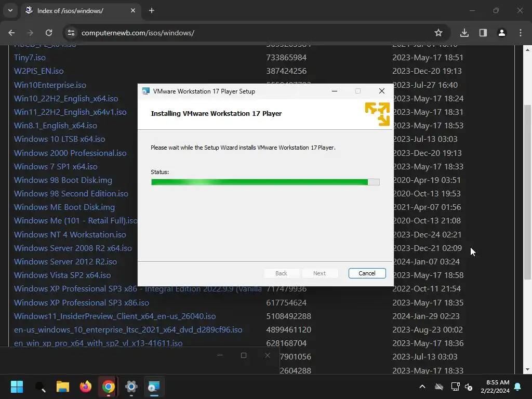This screenshot has height=399, width=532.
Task: Open File Explorer from taskbar
Action: (63, 387)
